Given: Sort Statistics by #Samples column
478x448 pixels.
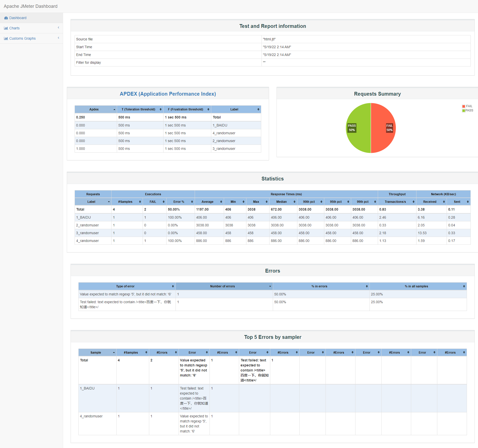Looking at the screenshot, I should point(127,202).
